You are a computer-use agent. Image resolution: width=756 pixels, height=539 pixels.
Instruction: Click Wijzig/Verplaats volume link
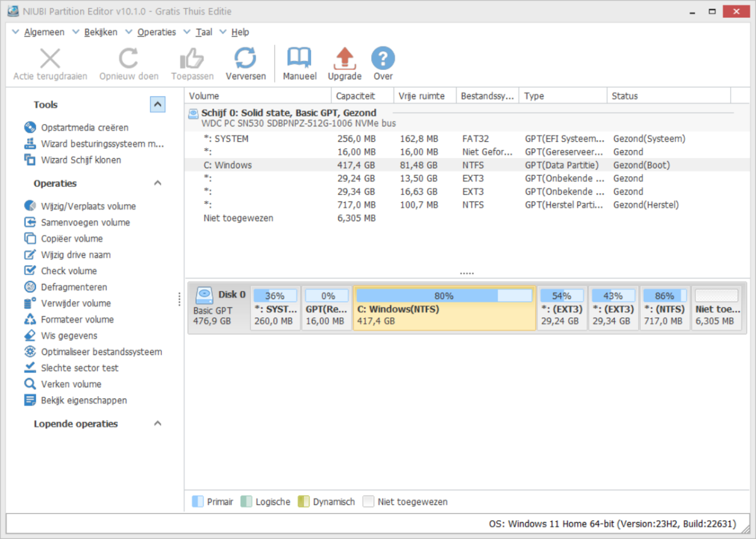point(88,206)
